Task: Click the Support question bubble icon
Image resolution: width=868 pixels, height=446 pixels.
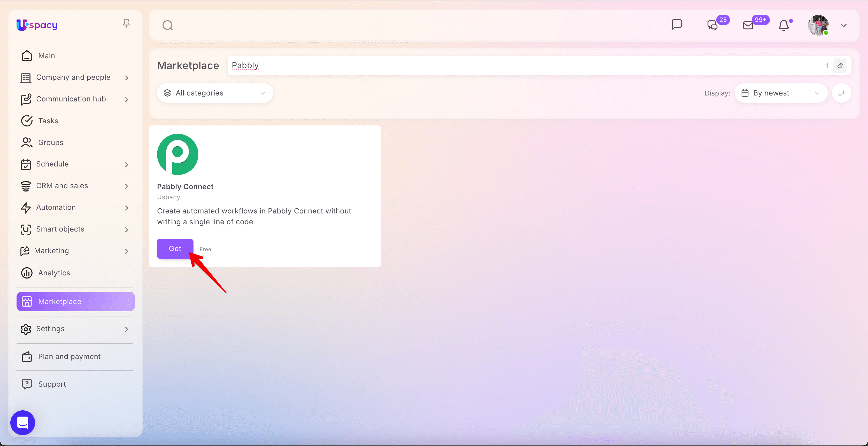Action: (27, 384)
